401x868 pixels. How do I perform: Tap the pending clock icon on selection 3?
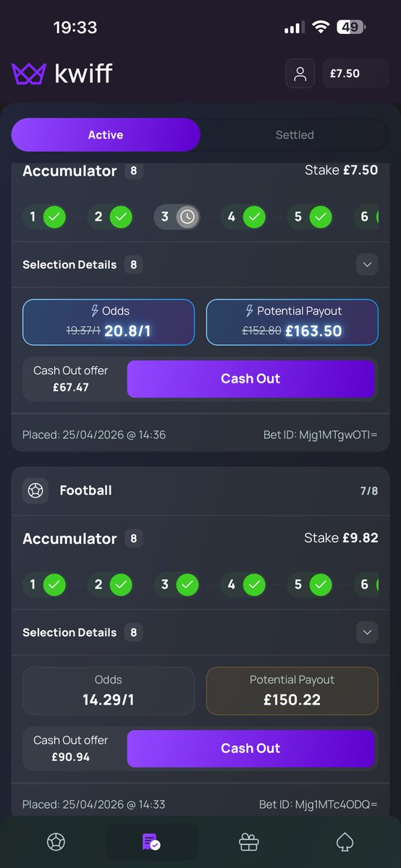[x=187, y=216]
